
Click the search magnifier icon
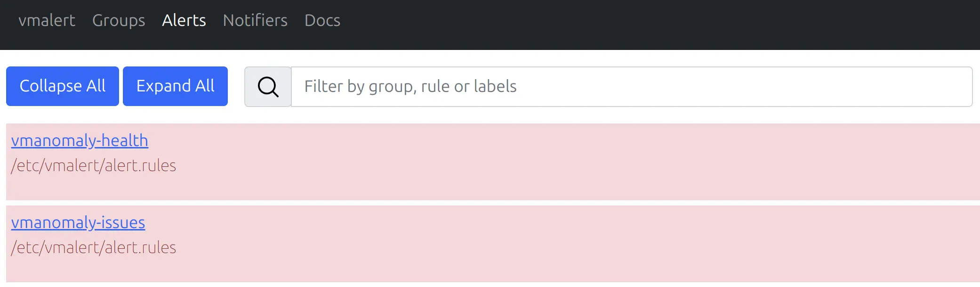pos(268,87)
